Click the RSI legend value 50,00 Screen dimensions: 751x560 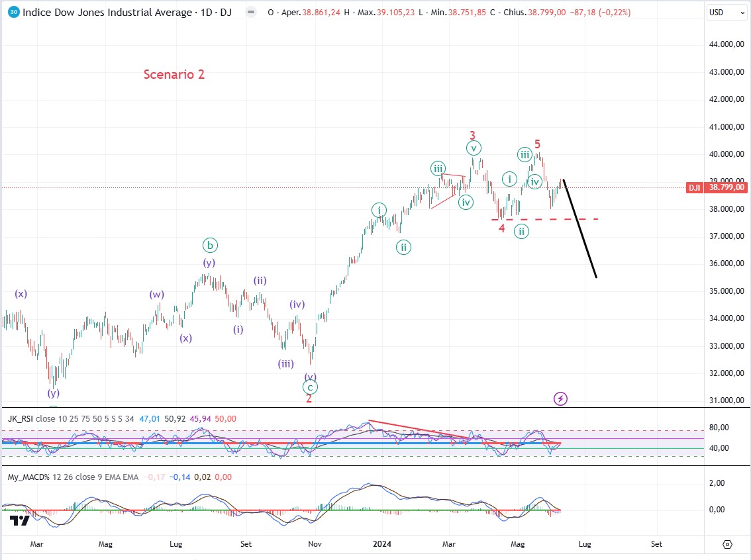tap(226, 419)
